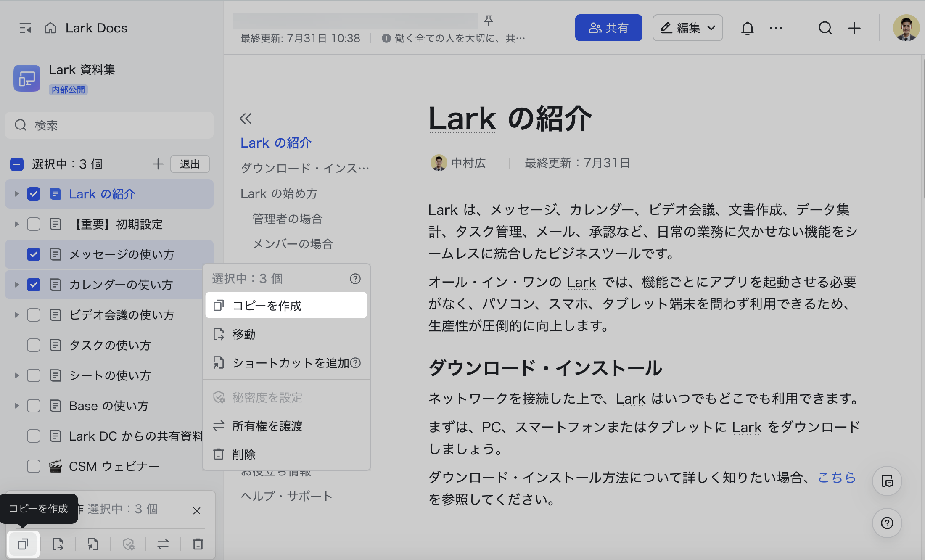Click the transfer ownership icon in bottom toolbar
The image size is (925, 560).
click(163, 544)
